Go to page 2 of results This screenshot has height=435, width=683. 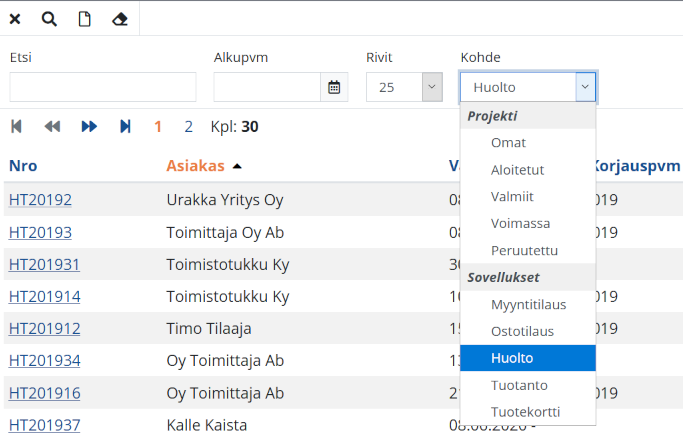[188, 126]
